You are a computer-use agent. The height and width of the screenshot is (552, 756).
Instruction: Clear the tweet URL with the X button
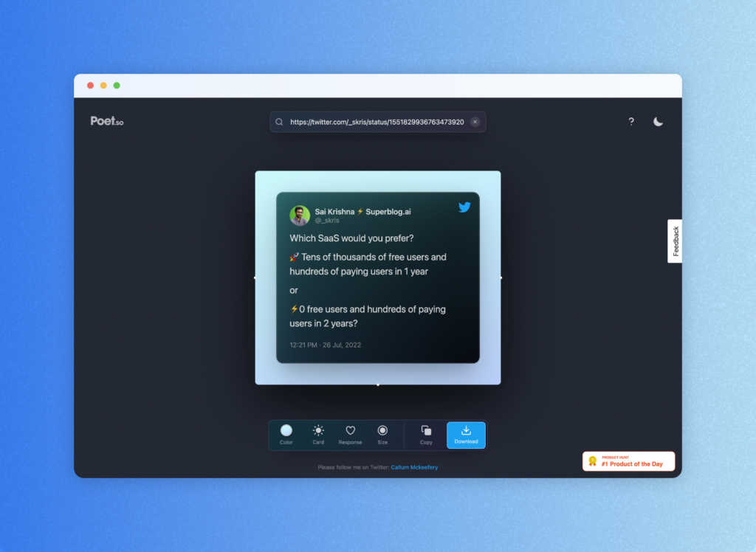[x=475, y=122]
